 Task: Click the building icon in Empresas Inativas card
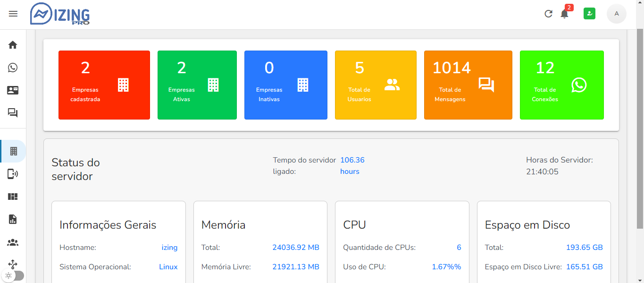(x=303, y=85)
